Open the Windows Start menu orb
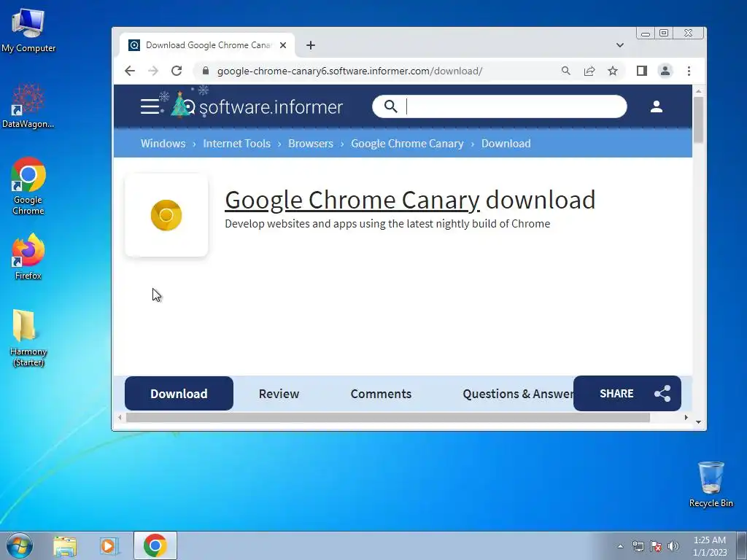Viewport: 747px width, 560px height. pos(20,545)
